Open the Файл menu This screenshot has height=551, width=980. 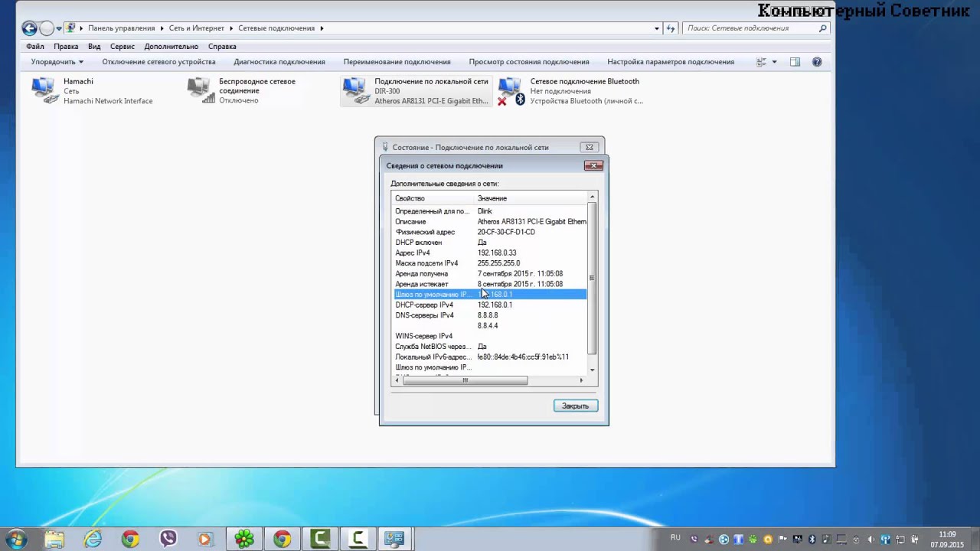pyautogui.click(x=35, y=47)
